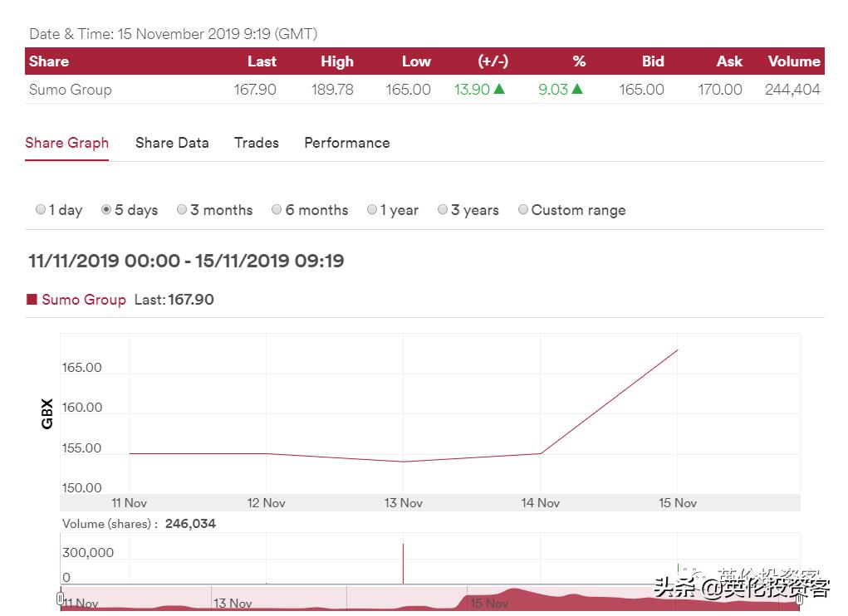The image size is (848, 616).
Task: Click the Ask value 170.00
Action: coord(720,89)
